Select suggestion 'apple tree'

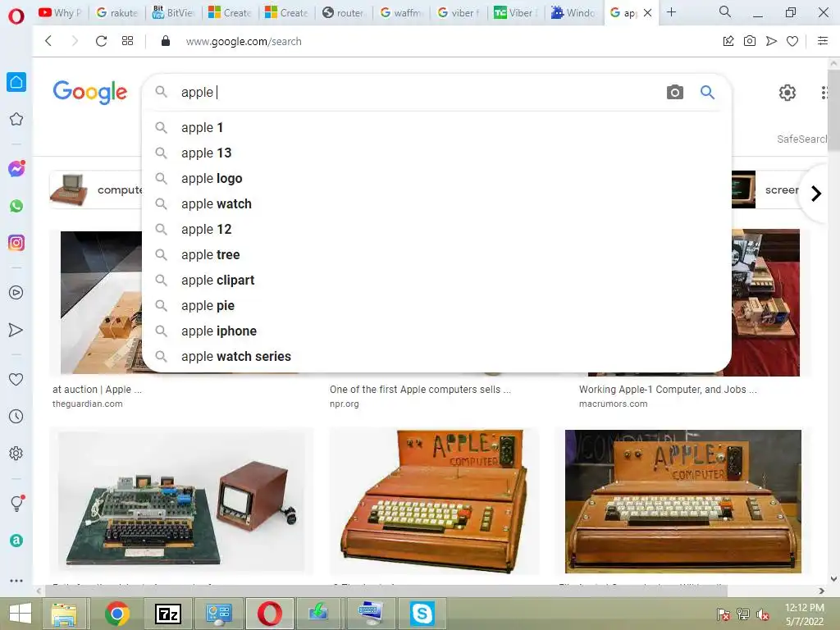tap(436, 254)
